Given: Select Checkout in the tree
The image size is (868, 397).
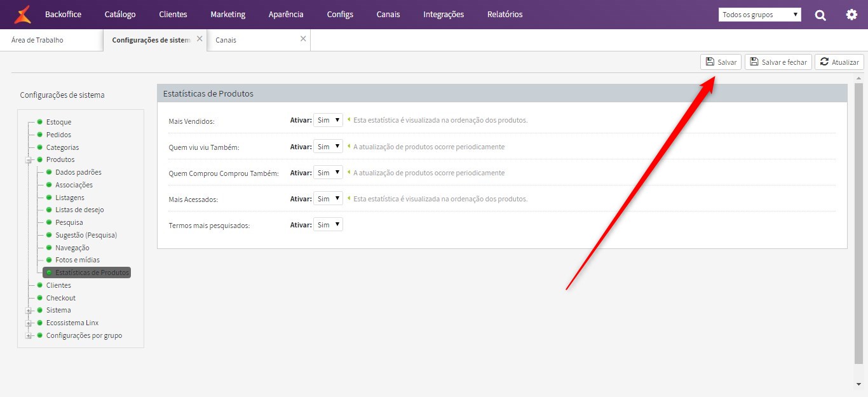Looking at the screenshot, I should pos(61,298).
